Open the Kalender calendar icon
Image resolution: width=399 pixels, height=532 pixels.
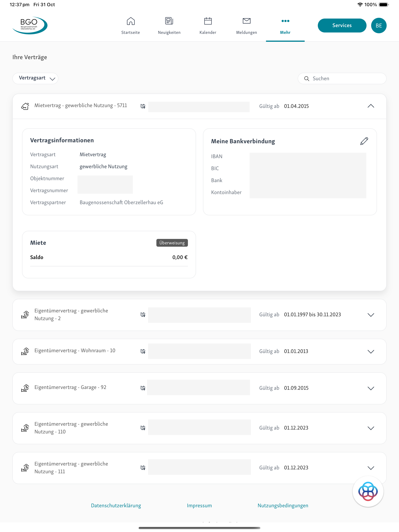(208, 21)
